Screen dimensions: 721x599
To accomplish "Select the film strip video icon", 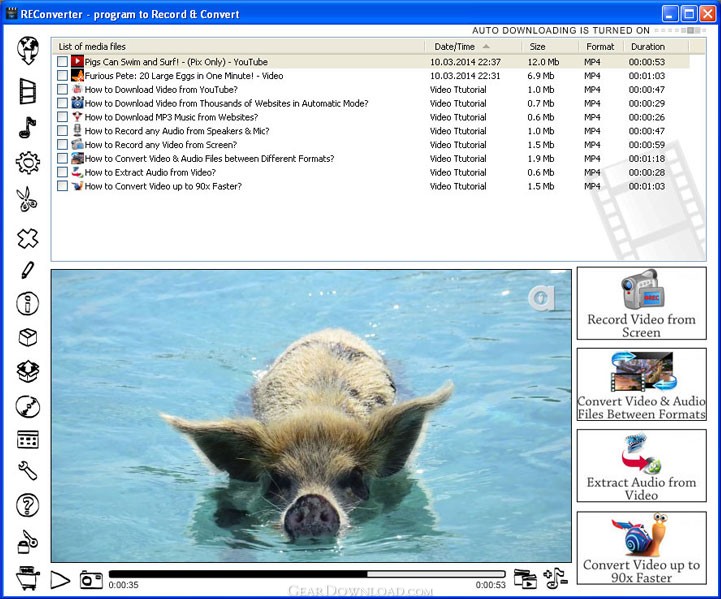I will 28,91.
